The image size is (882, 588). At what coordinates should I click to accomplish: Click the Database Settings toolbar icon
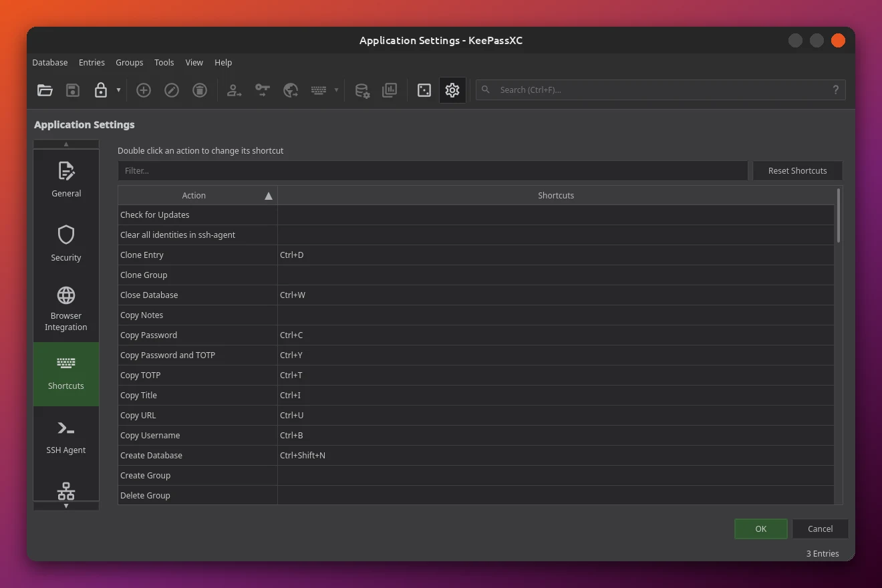pos(361,90)
